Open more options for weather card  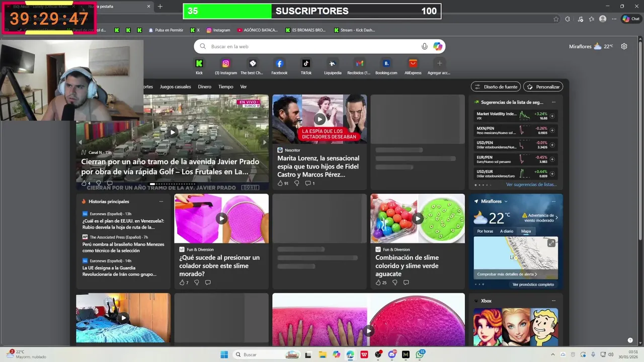pos(553,201)
